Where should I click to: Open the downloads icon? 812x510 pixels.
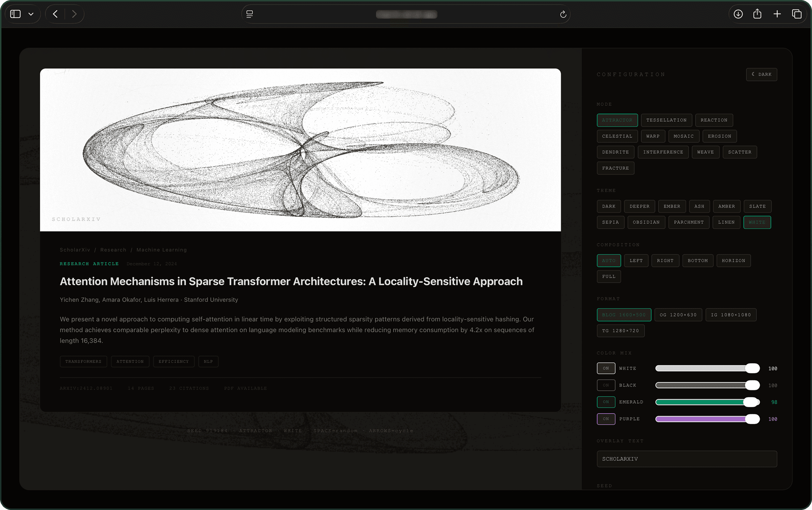tap(738, 14)
